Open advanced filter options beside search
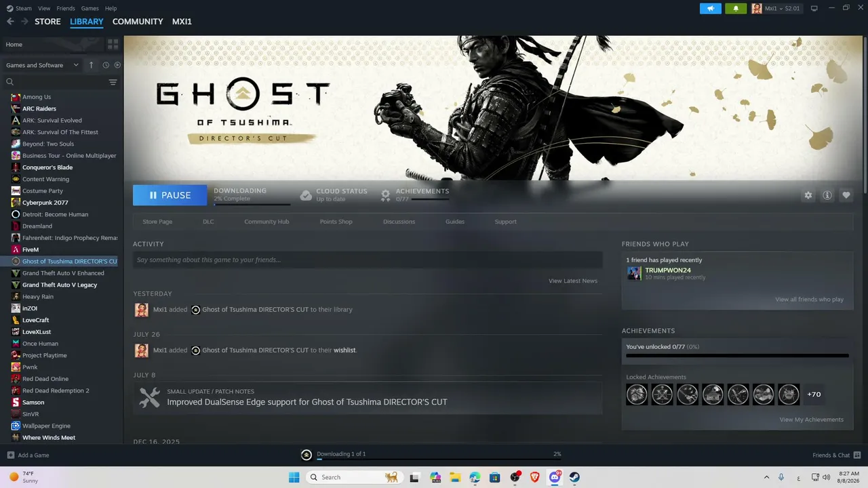The height and width of the screenshot is (488, 868). [113, 82]
